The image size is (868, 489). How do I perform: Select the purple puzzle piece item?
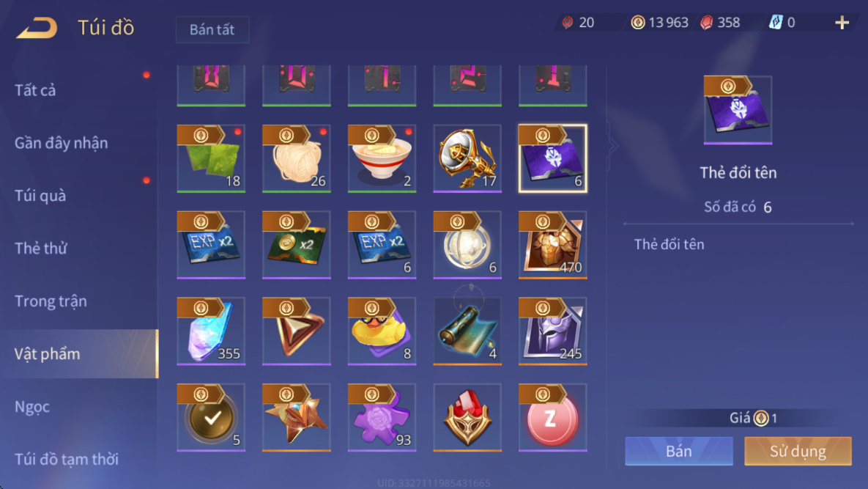pos(382,417)
